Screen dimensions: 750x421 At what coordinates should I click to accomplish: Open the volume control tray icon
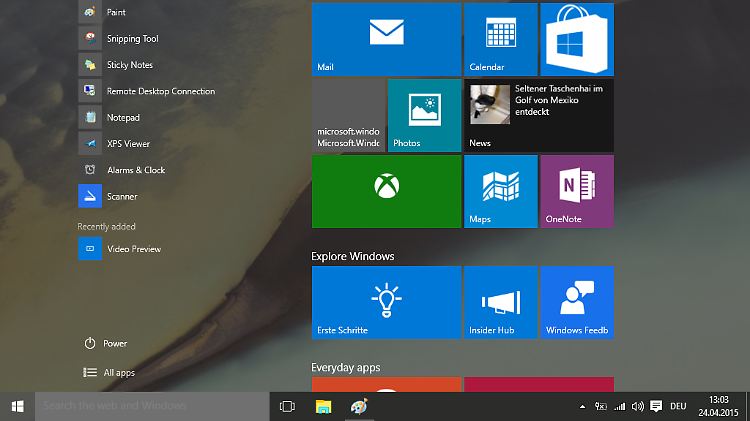click(638, 407)
